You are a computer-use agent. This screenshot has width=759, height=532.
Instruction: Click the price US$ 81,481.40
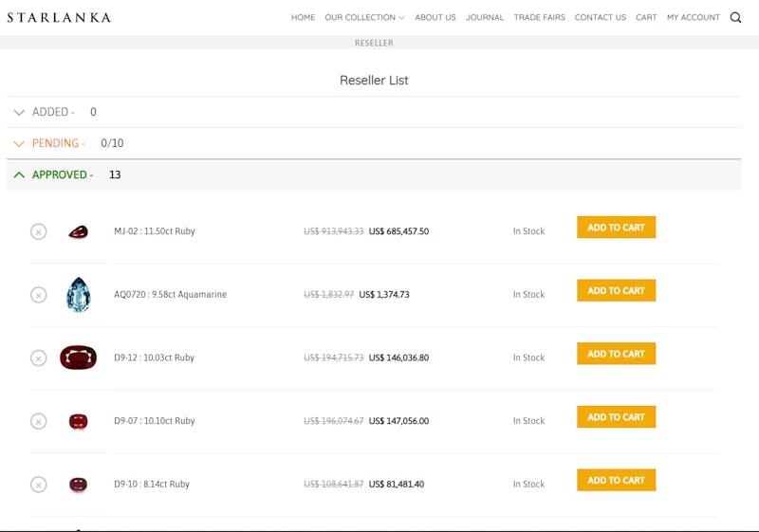pyautogui.click(x=397, y=485)
